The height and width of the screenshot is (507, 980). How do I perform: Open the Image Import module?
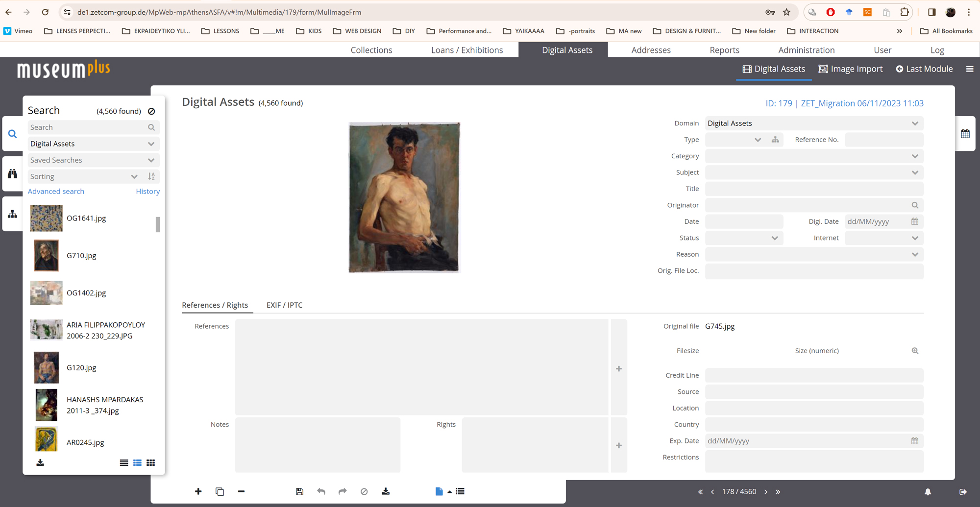click(x=850, y=69)
